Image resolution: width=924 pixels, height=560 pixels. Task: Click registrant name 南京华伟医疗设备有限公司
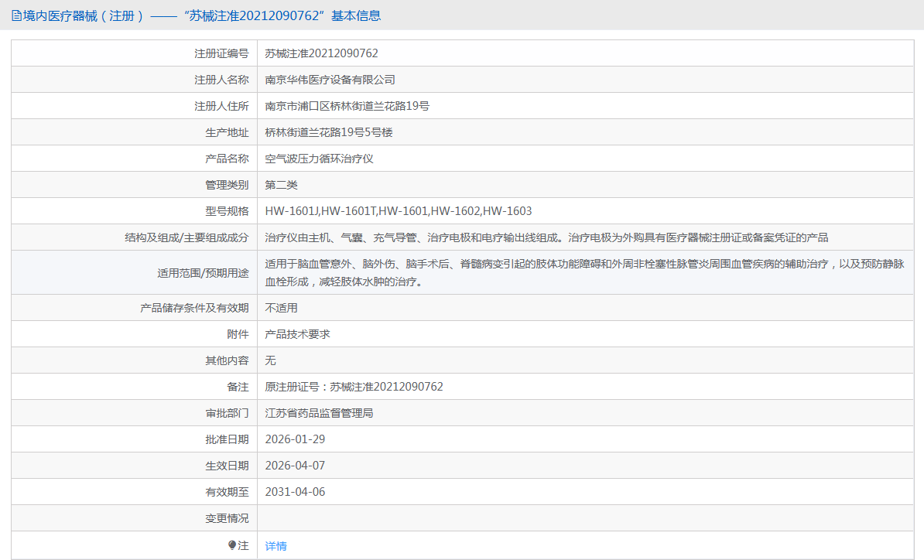[x=330, y=80]
